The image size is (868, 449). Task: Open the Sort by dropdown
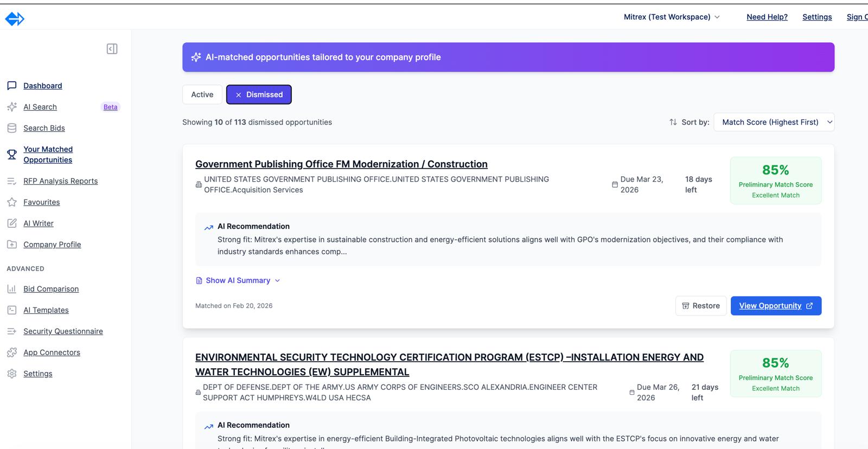click(774, 122)
